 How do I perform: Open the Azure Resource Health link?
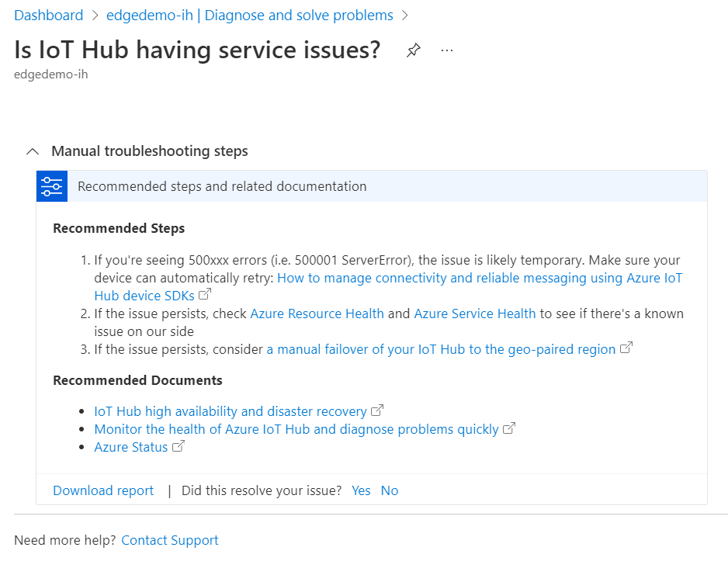(317, 313)
